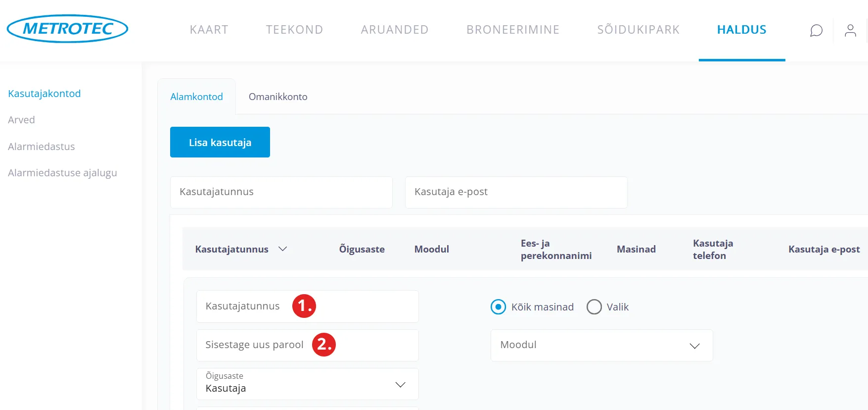
Task: Select the Kõik masinad radio option
Action: [499, 307]
